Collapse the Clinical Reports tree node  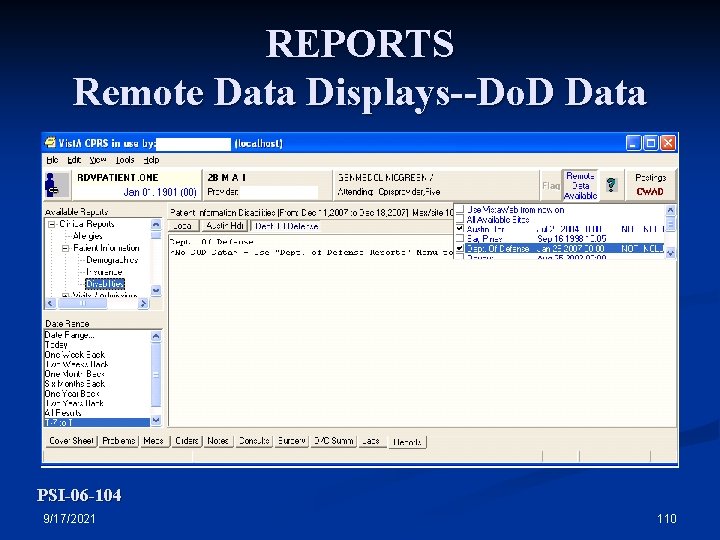pyautogui.click(x=52, y=224)
